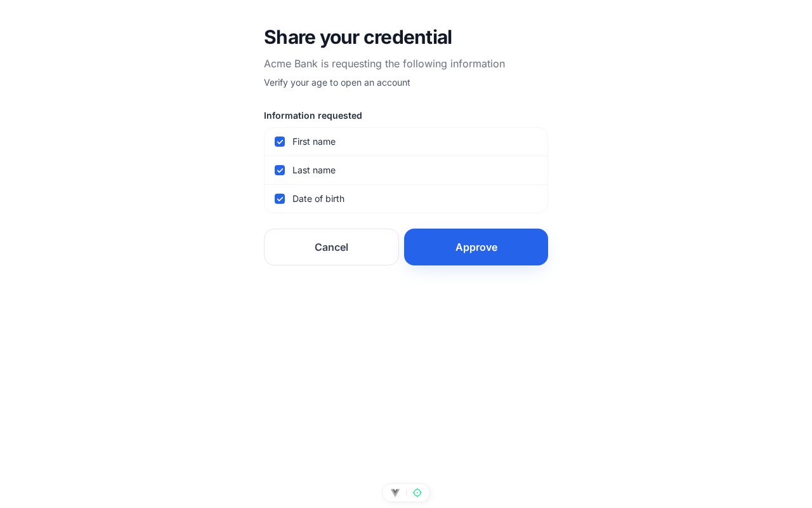Uncheck the First name checkbox
Image resolution: width=812 pixels, height=508 pixels.
coord(280,142)
